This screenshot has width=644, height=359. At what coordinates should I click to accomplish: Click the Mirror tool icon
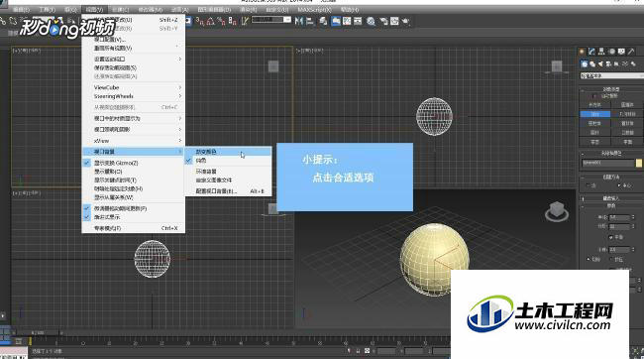pos(299,21)
